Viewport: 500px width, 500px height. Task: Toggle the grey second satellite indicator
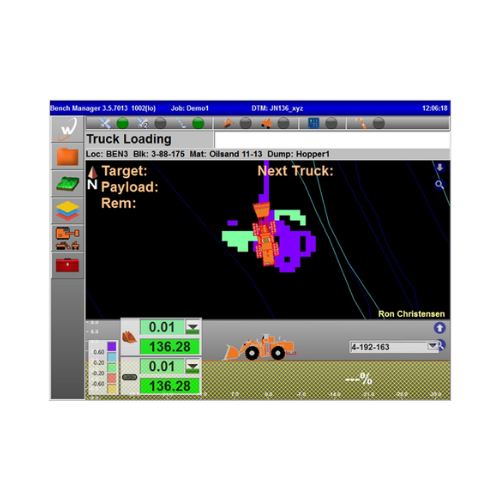160,123
